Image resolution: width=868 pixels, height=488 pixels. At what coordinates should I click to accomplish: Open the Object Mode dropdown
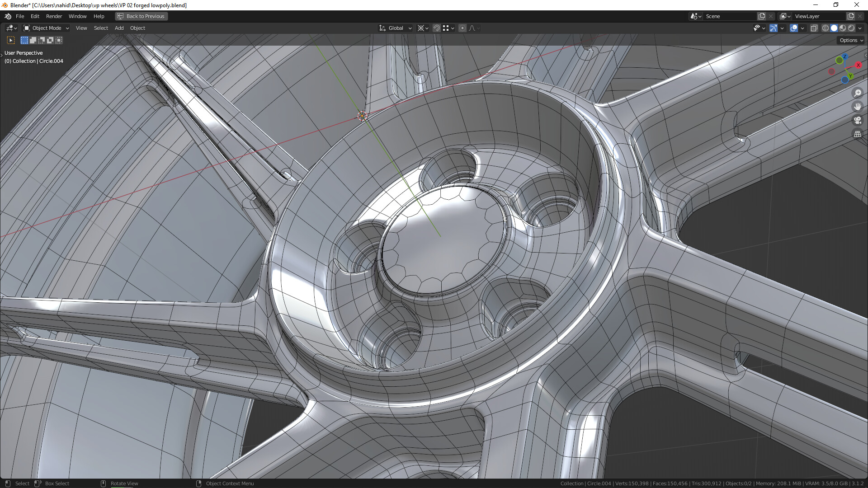(x=46, y=28)
